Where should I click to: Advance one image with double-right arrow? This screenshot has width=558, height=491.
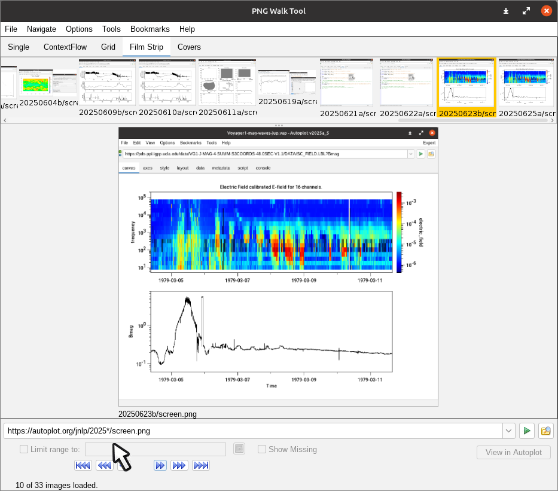[160, 465]
